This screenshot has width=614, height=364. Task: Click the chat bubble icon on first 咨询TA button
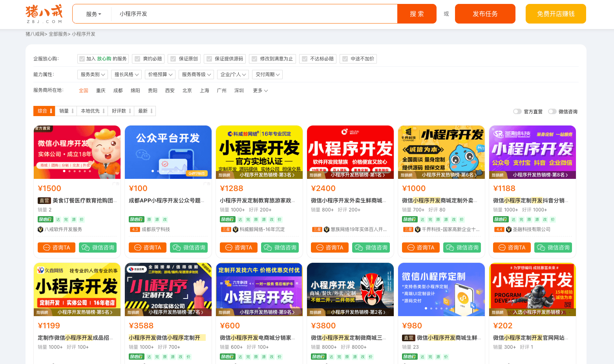[x=47, y=248]
